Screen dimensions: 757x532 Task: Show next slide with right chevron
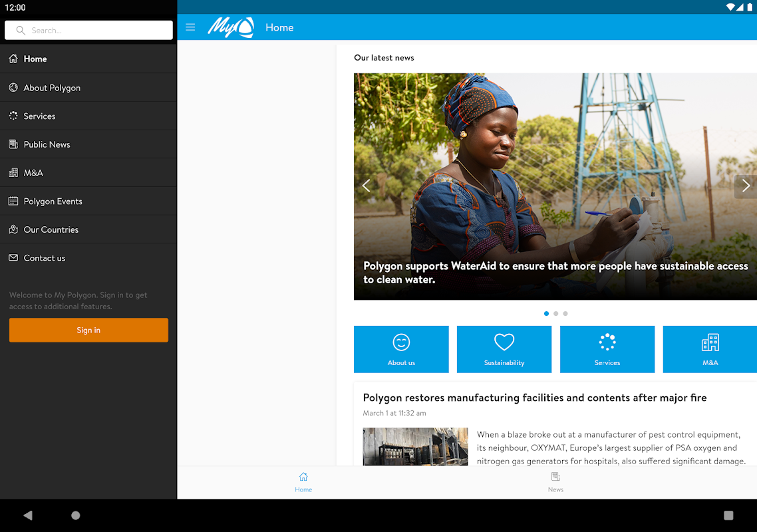746,186
